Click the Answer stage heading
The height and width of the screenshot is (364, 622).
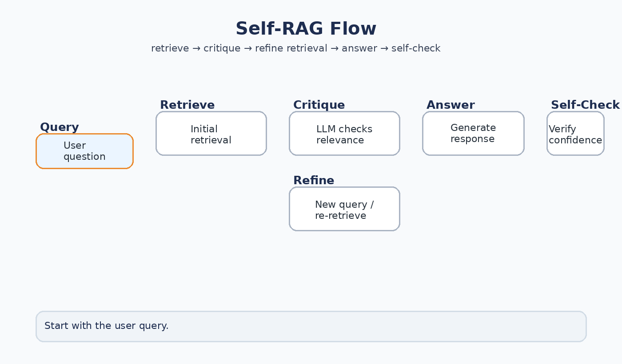(450, 105)
